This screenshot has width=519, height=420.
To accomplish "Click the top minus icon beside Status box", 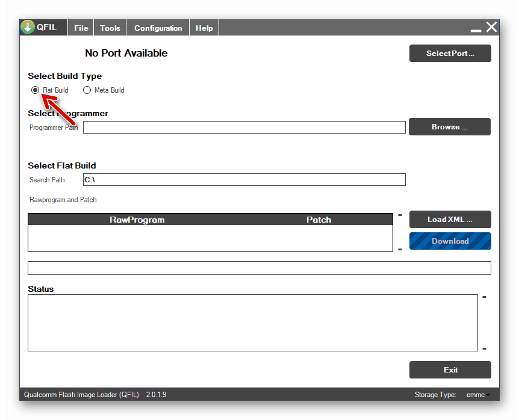I will [484, 297].
